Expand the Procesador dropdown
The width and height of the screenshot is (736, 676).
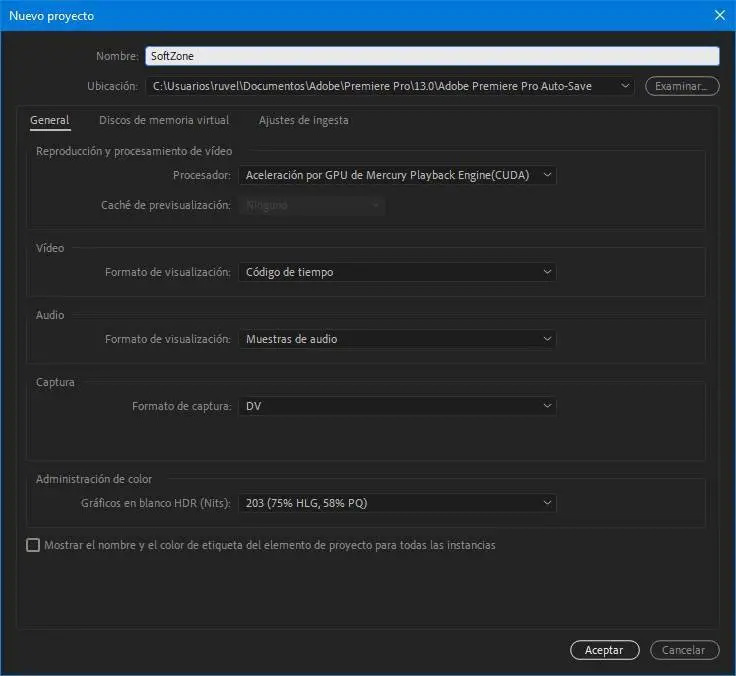pos(398,175)
